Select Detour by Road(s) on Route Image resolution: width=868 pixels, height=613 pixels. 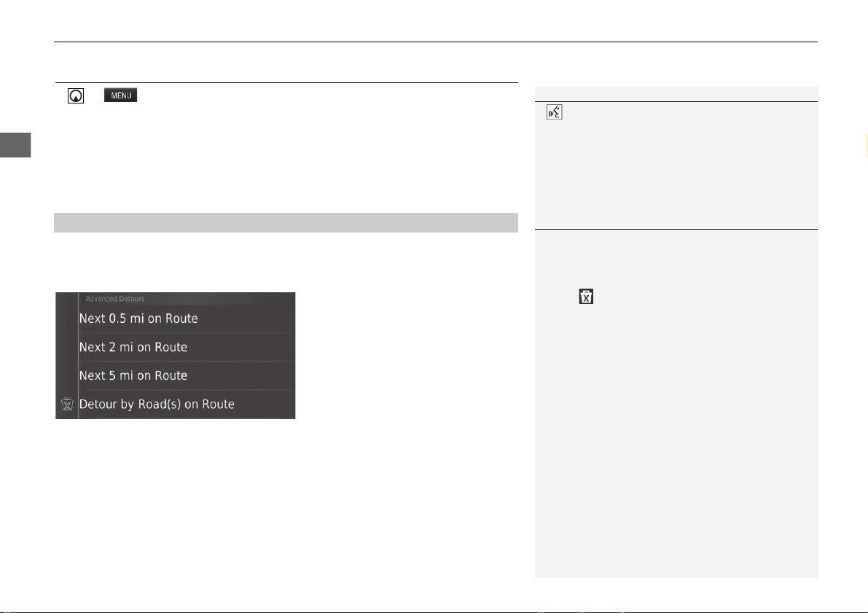186,405
